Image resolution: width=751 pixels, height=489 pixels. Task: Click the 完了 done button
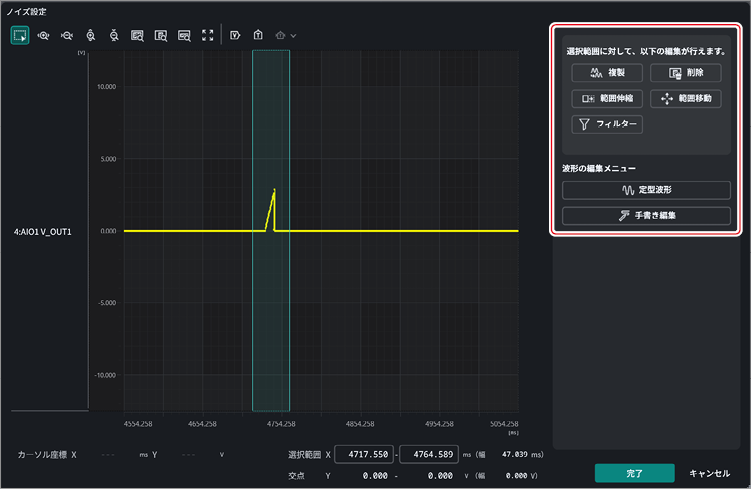[x=635, y=473]
